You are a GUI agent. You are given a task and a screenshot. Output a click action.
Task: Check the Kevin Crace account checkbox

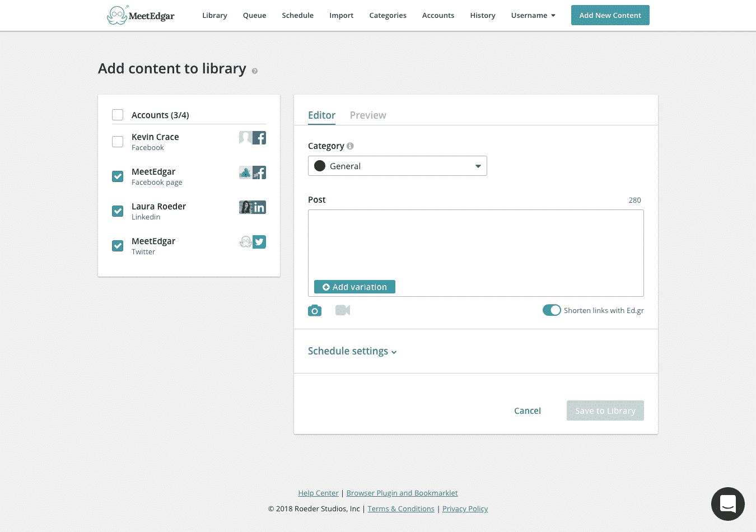click(x=118, y=142)
